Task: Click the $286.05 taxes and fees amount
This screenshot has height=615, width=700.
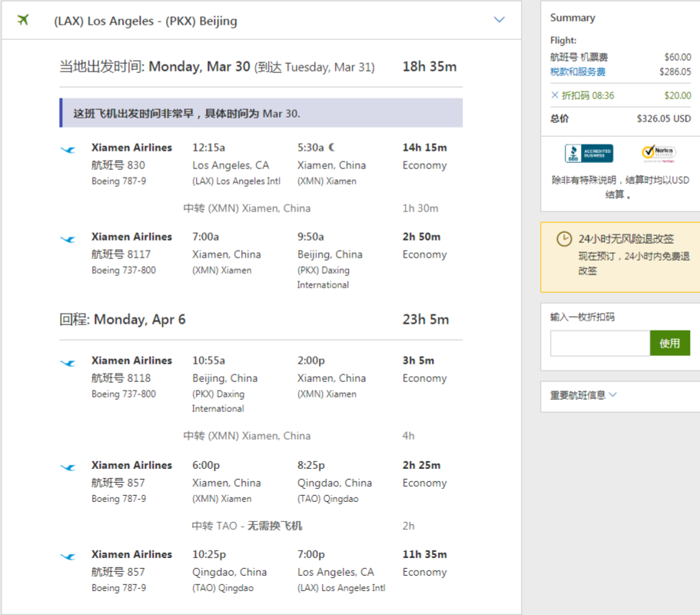Action: 675,72
